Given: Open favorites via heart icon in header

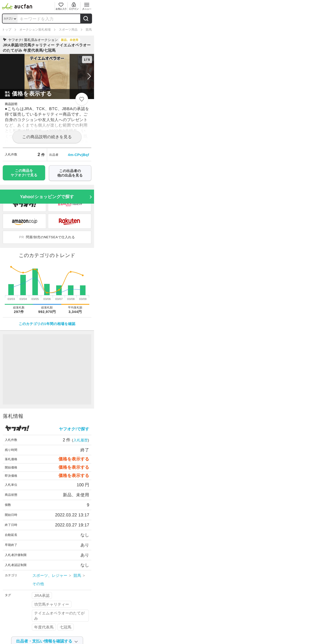Looking at the screenshot, I should [x=61, y=6].
